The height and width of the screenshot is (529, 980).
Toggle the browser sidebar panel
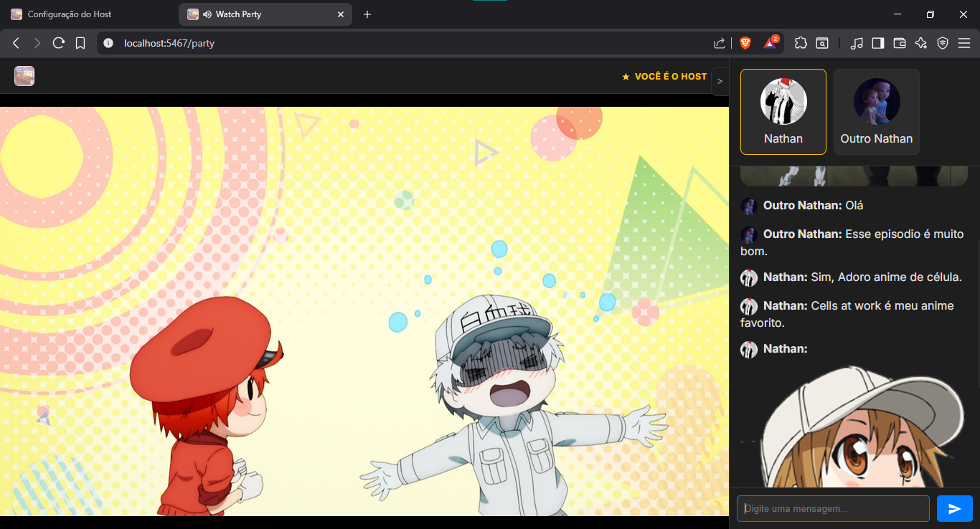pos(877,43)
